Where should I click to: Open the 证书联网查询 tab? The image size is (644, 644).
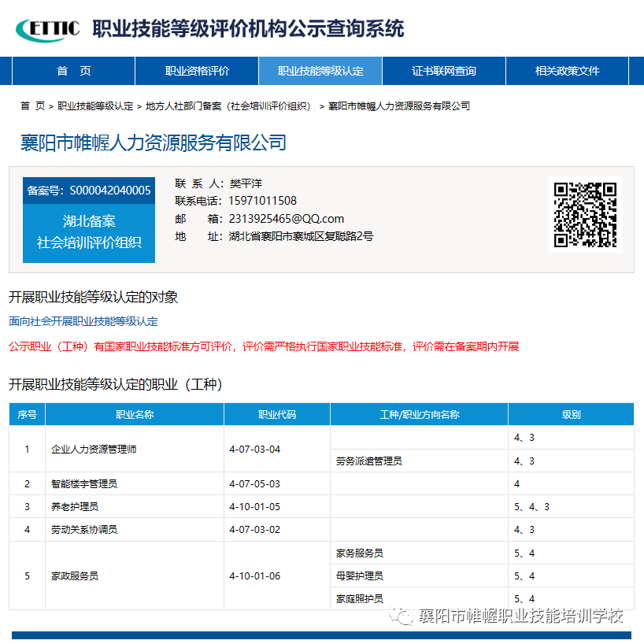tap(444, 71)
